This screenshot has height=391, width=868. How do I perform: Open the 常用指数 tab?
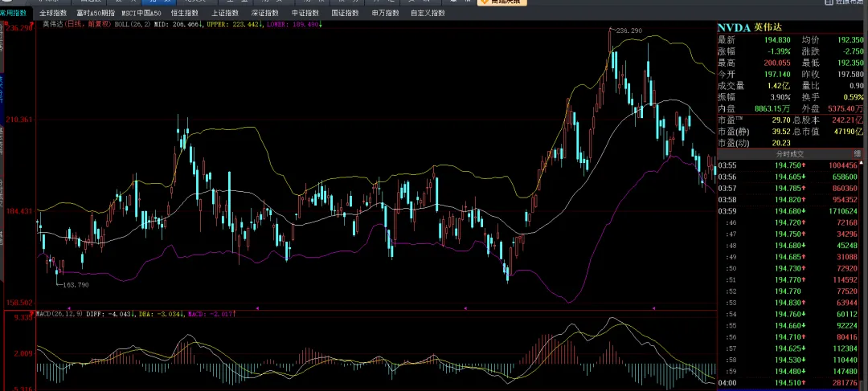pyautogui.click(x=14, y=13)
